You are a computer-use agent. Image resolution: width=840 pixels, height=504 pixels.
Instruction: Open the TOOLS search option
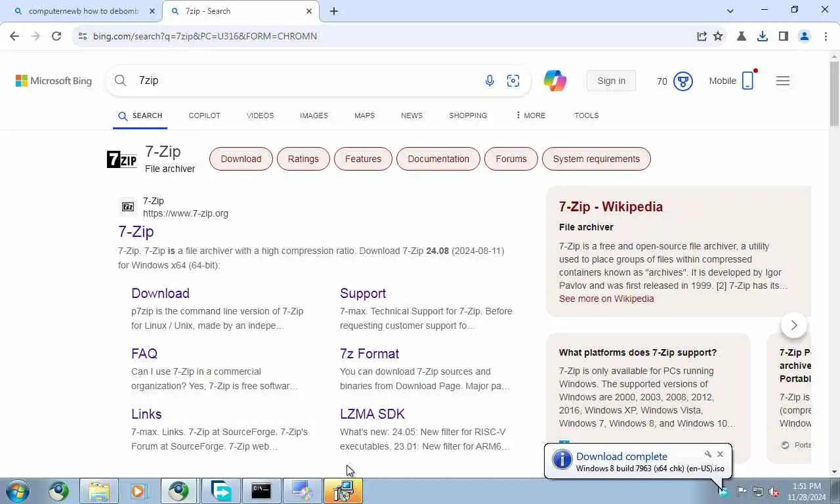(x=586, y=115)
